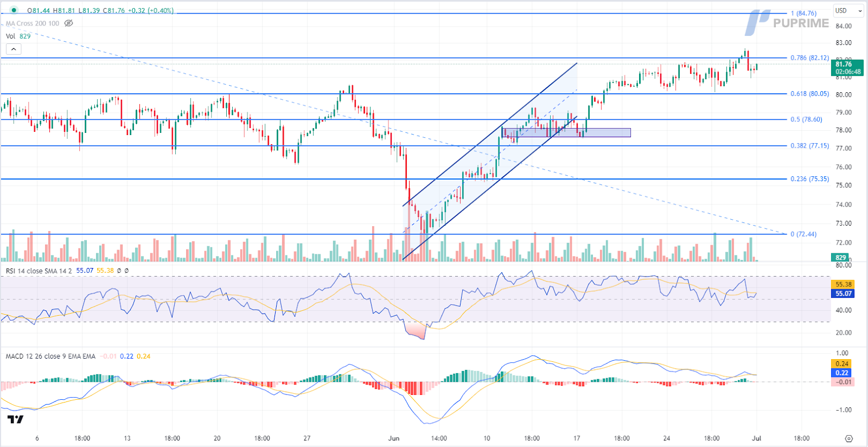868x447 pixels.
Task: Select the RSI 14 close SMA legend
Action: 39,271
